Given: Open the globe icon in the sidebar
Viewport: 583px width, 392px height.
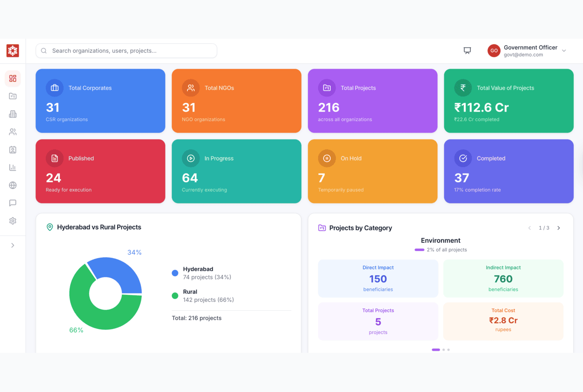Looking at the screenshot, I should coord(13,185).
